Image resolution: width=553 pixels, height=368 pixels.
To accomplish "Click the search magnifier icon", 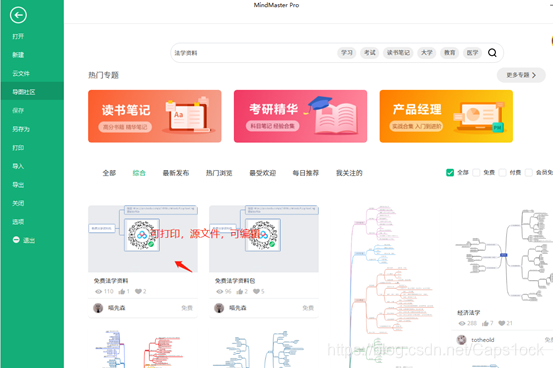I will 492,53.
